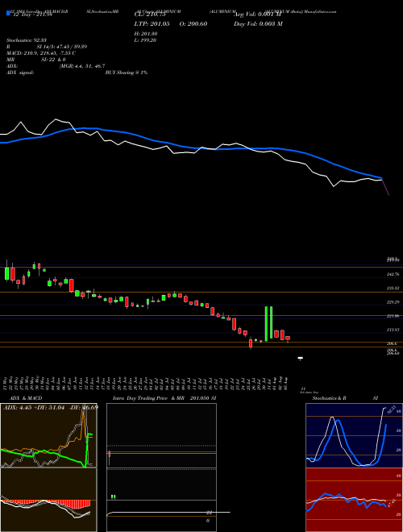The height and width of the screenshot is (532, 403).
Task: Click the ADX +DY -DY values header
Action: (x=50, y=407)
